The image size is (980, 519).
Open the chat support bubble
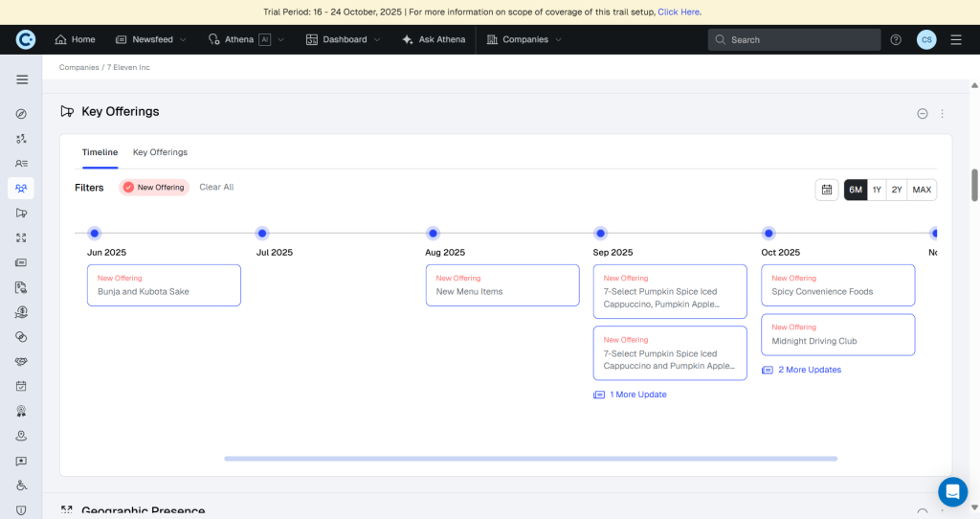click(x=952, y=492)
